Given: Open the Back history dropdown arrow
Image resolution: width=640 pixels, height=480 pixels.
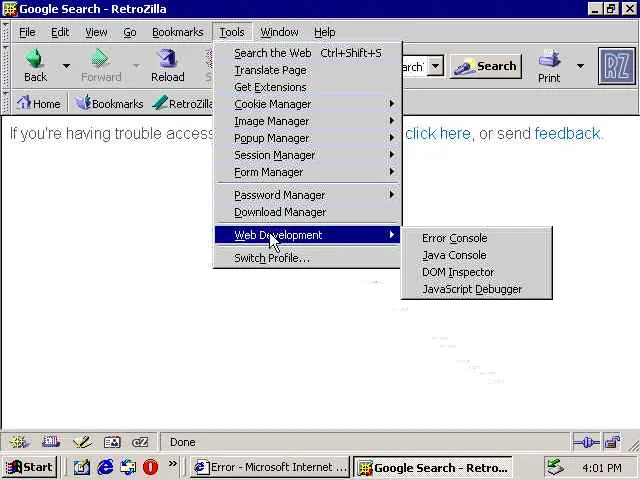Looking at the screenshot, I should (x=66, y=66).
